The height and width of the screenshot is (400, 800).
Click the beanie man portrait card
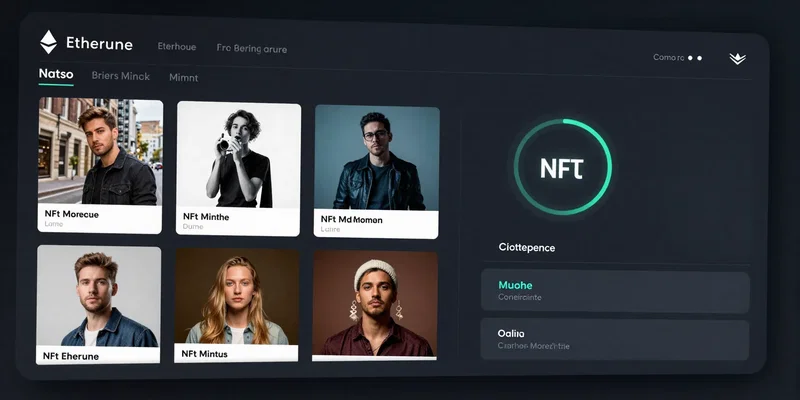click(374, 305)
